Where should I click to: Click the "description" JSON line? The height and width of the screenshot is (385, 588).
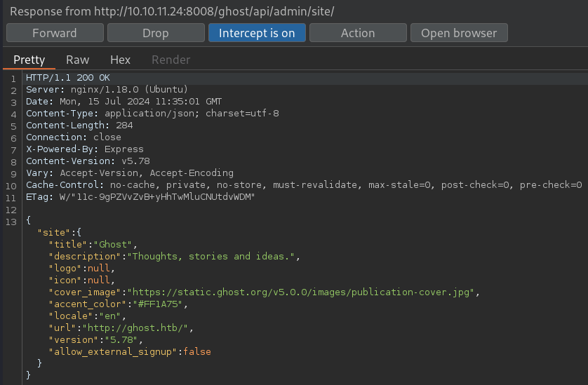[175, 257]
